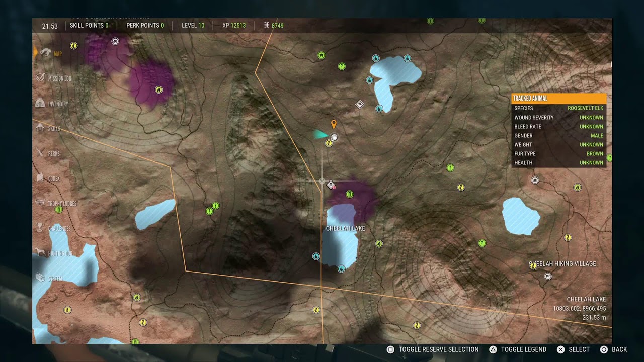Viewport: 644px width, 362px height.
Task: Click the Perk Points 0 counter
Action: tap(145, 26)
